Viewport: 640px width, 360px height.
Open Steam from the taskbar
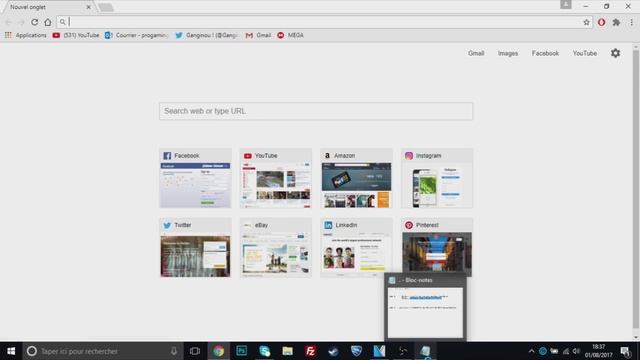click(333, 351)
